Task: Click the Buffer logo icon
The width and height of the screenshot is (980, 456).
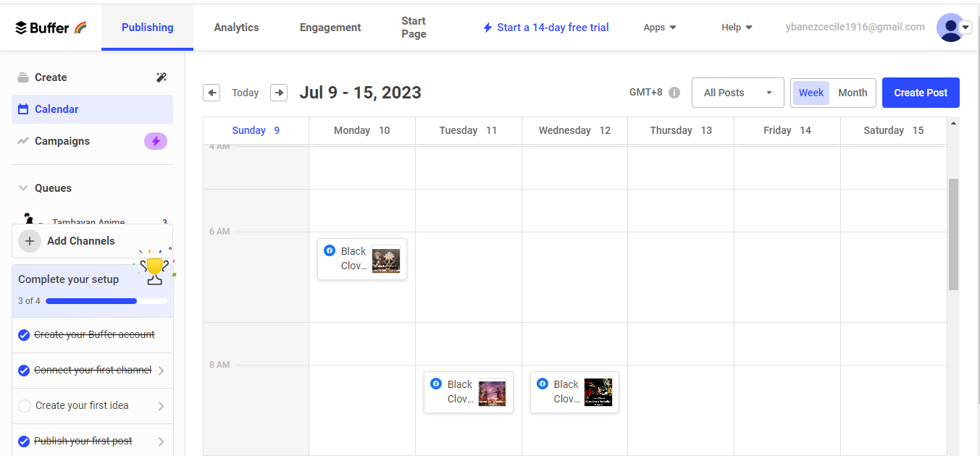Action: pyautogui.click(x=22, y=28)
